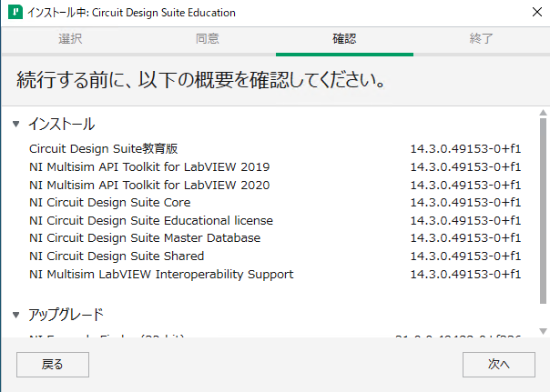Select NI Multisim API Toolkit for LabVIEW 2019
Viewport: 550px width, 392px height.
pos(149,166)
